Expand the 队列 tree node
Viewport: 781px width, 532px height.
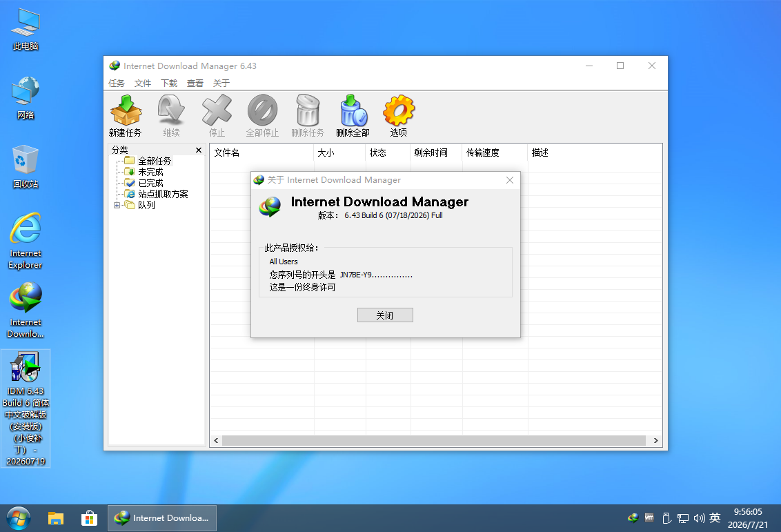click(117, 205)
